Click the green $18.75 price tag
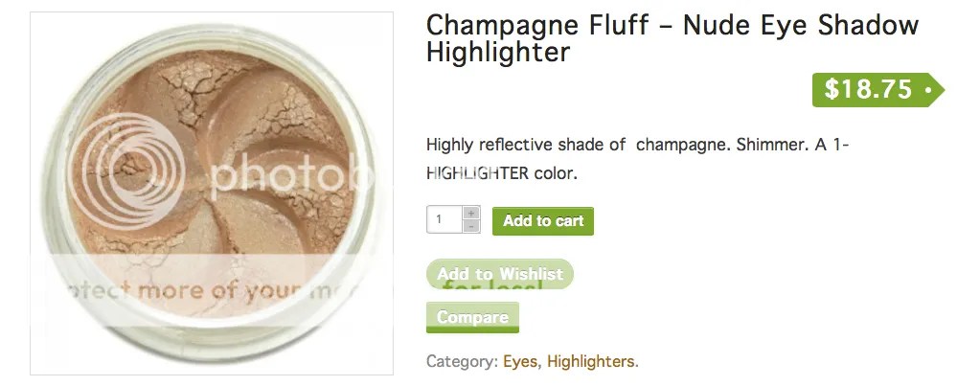 tap(877, 90)
